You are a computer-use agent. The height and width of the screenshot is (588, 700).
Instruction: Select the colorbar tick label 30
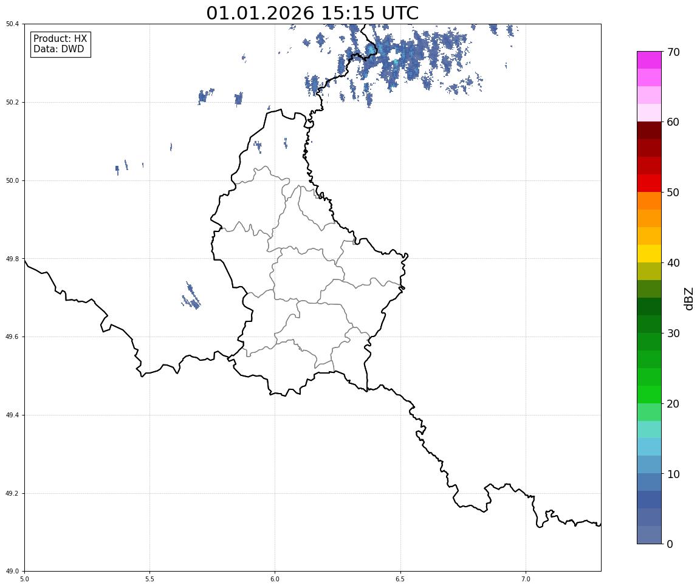click(x=673, y=333)
